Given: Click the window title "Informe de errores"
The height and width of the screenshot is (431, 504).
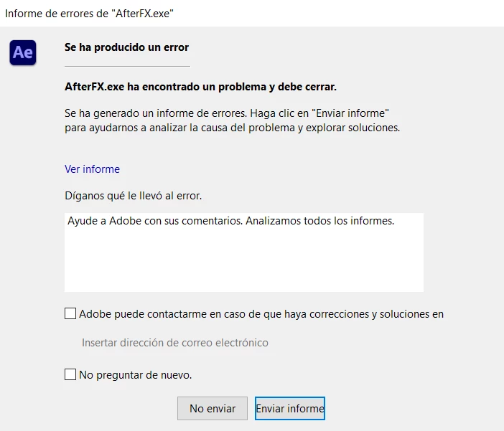Looking at the screenshot, I should [x=89, y=14].
